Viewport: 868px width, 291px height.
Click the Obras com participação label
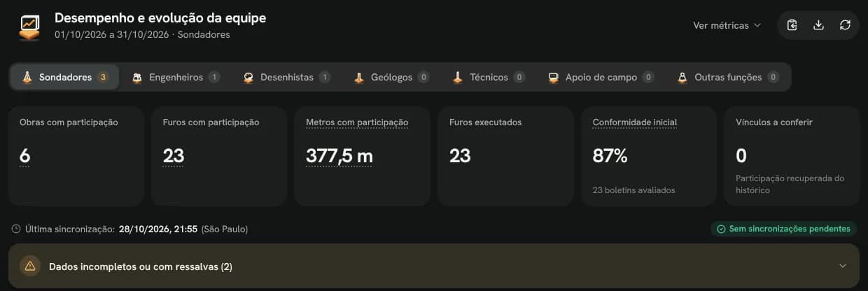click(x=69, y=122)
